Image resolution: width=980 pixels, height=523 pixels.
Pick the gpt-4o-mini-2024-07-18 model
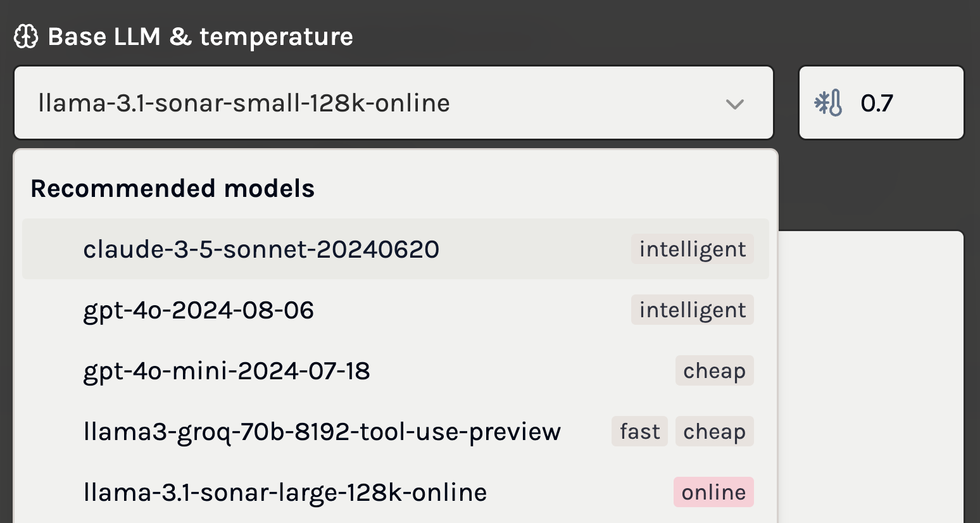coord(226,371)
